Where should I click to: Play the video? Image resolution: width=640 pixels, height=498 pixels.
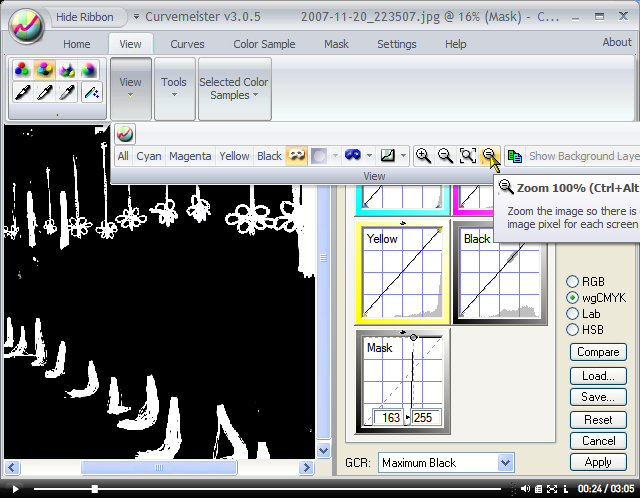pyautogui.click(x=15, y=489)
